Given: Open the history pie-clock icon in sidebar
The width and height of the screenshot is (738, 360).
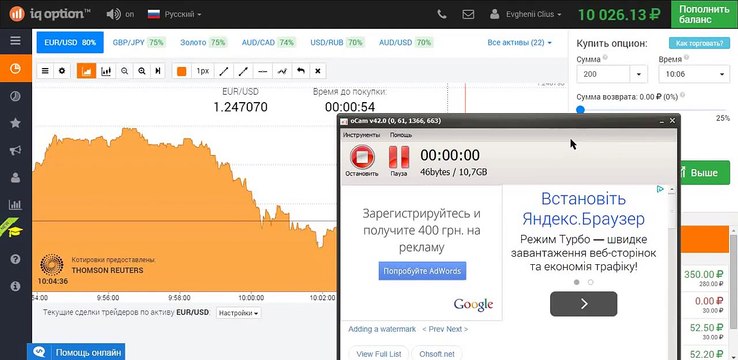Looking at the screenshot, I should tap(16, 96).
